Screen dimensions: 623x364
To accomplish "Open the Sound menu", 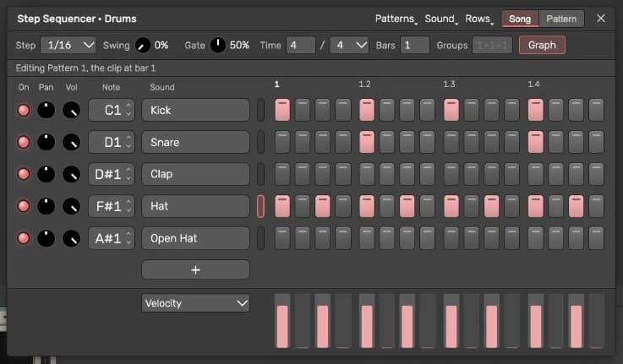I will click(441, 19).
